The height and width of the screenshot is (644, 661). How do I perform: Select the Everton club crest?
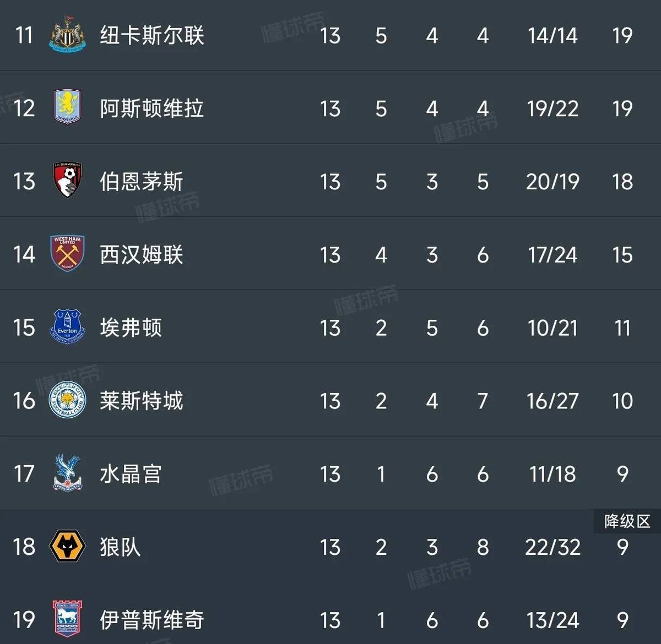(x=67, y=326)
